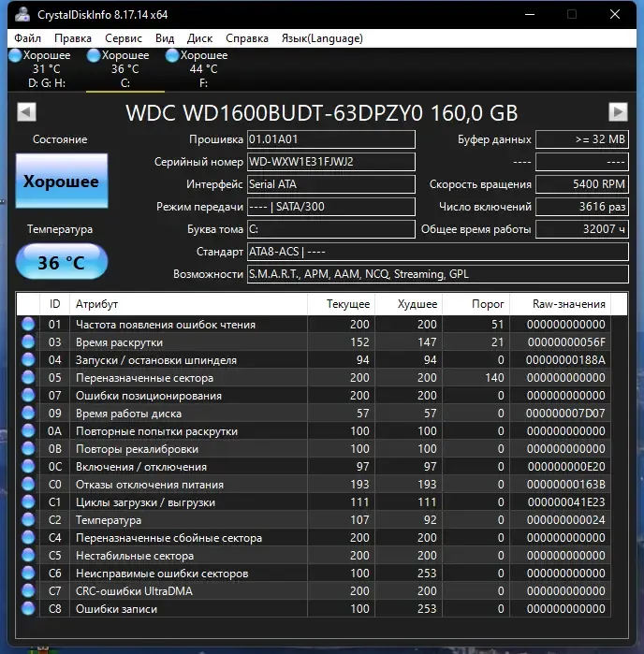Click status orb for Время работы диска
The width and height of the screenshot is (644, 654).
coord(28,413)
